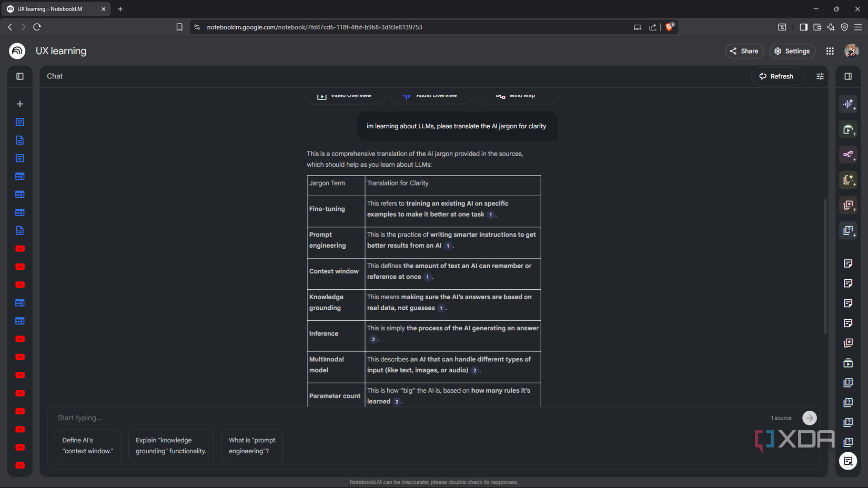Collapse the studio panel using right panel icon
868x488 pixels.
coord(848,76)
